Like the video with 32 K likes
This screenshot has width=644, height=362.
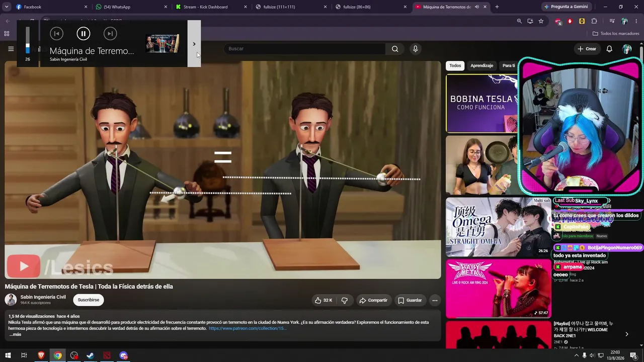323,301
